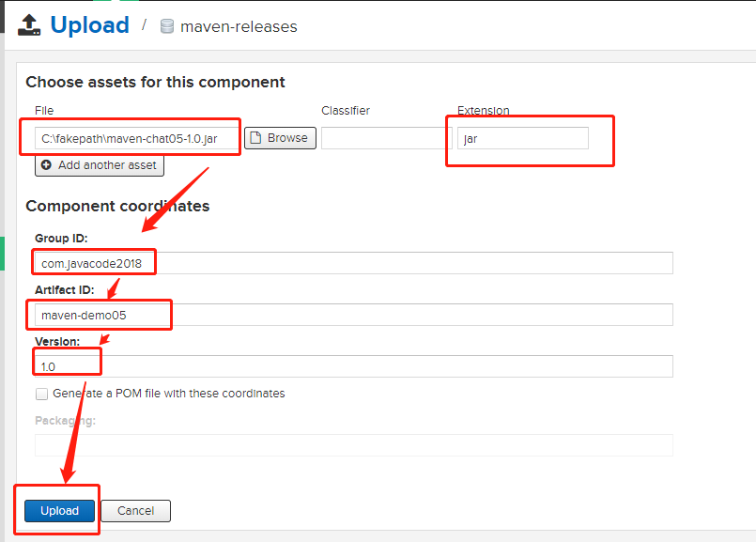The width and height of the screenshot is (756, 542).
Task: Click into the Group ID field
Action: pyautogui.click(x=353, y=263)
